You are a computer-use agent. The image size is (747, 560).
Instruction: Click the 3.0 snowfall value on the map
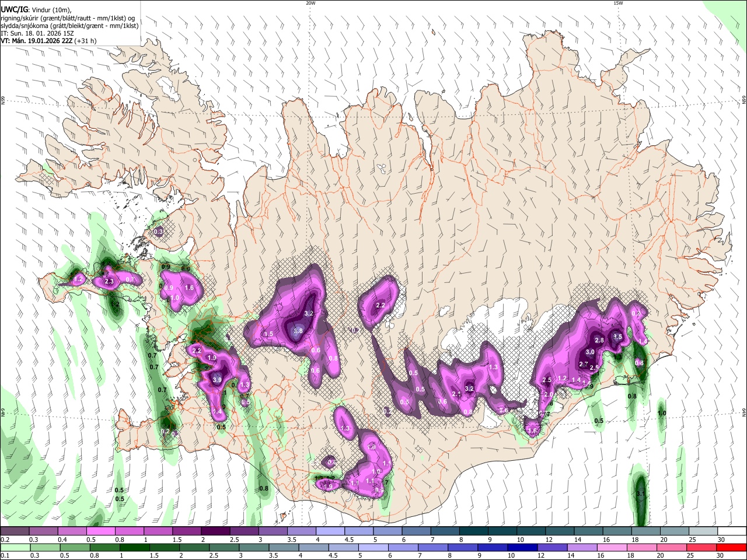(x=590, y=352)
